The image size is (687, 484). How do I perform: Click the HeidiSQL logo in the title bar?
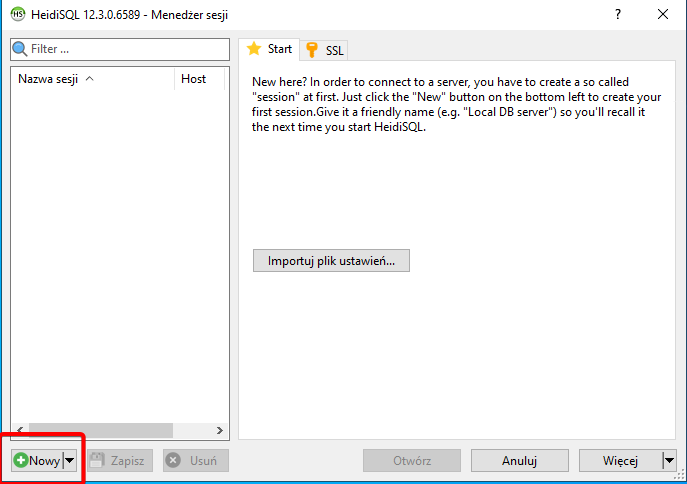(17, 14)
